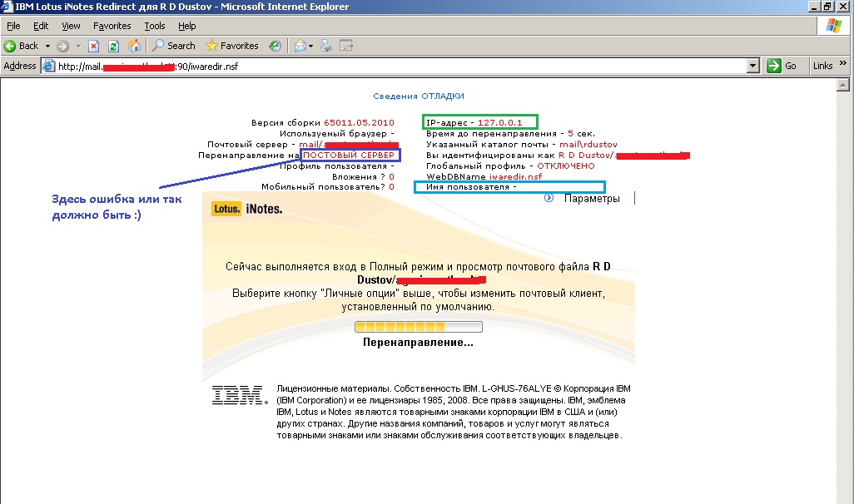
Task: Restore down the Internet Explorer window
Action: coord(827,7)
